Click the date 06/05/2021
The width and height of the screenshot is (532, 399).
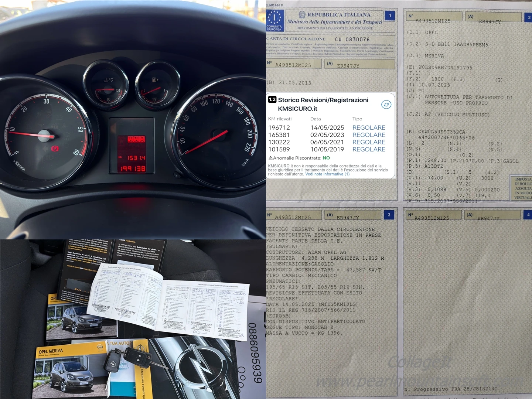[327, 142]
